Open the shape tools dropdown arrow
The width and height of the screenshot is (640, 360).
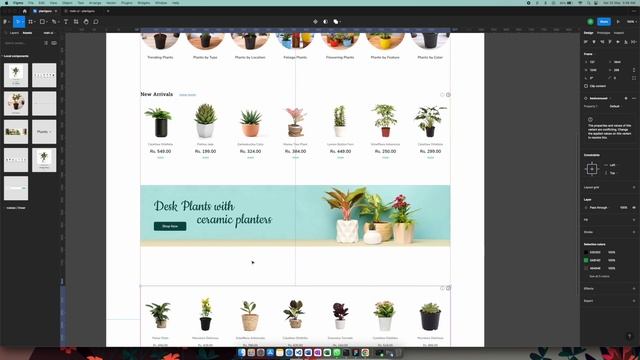[x=47, y=22]
